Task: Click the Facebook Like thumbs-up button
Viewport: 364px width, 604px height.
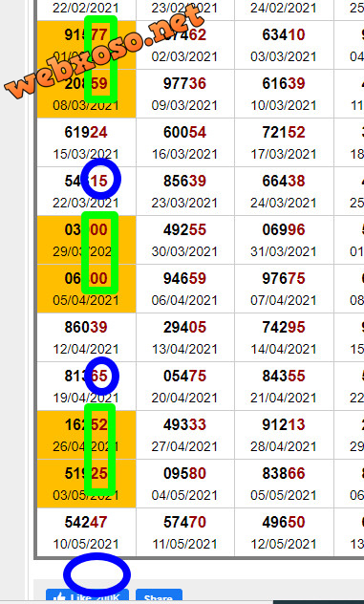Action: (x=87, y=596)
